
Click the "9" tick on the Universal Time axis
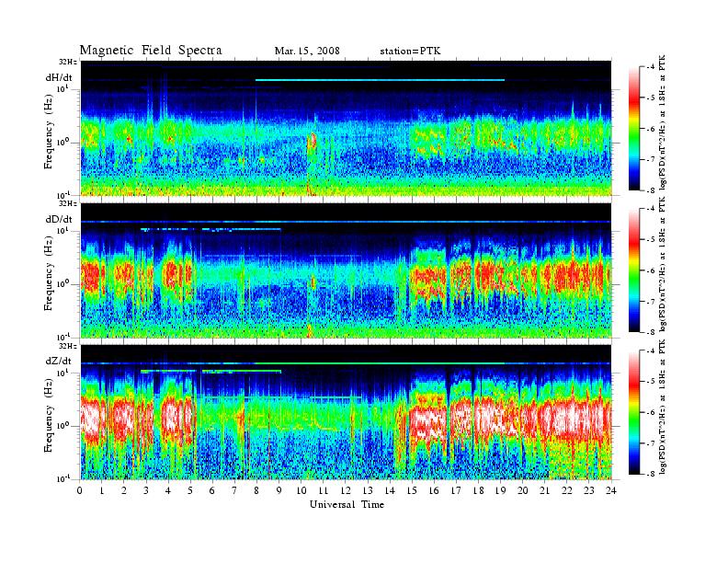tap(279, 491)
